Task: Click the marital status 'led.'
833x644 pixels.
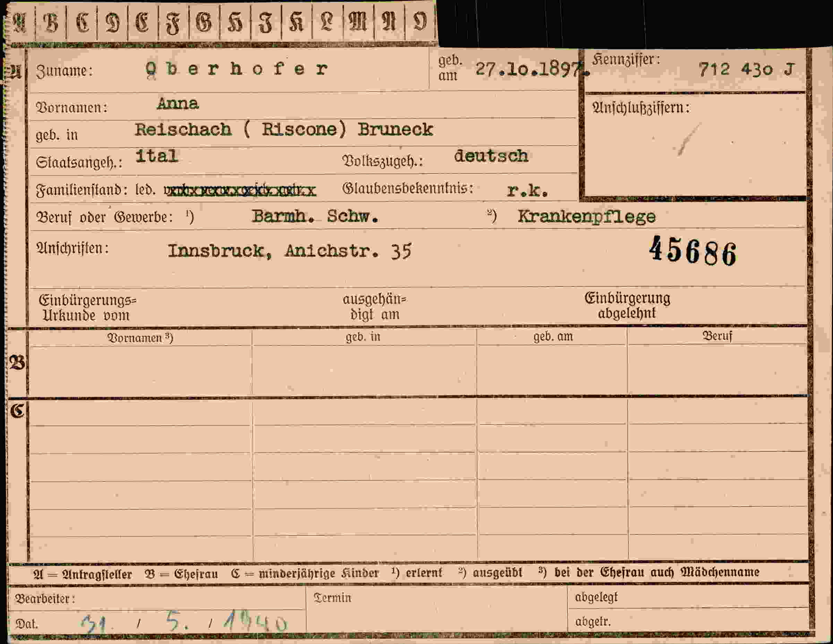Action: 145,190
